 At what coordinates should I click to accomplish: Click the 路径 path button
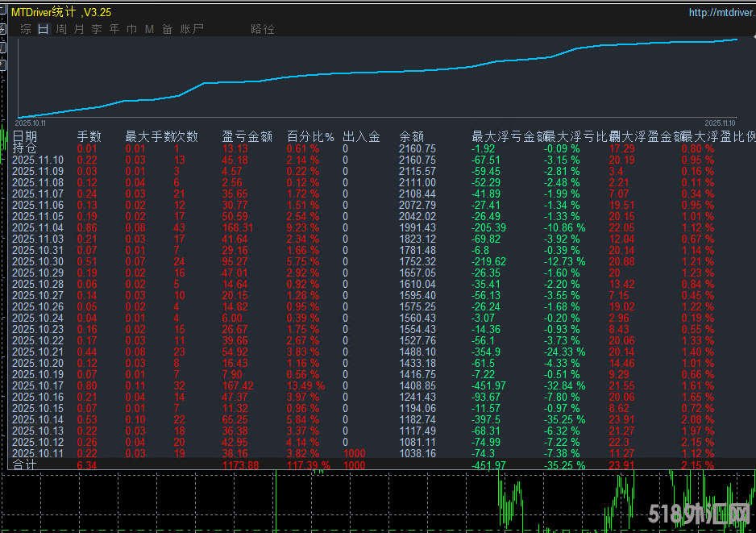coord(263,29)
